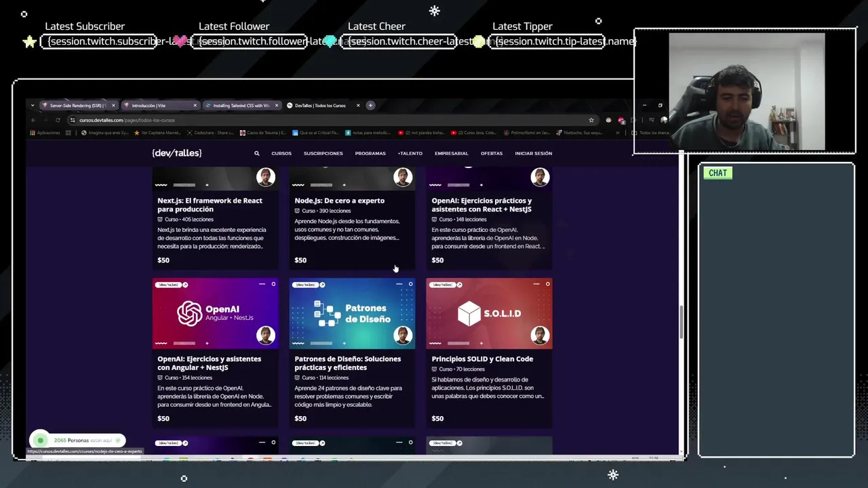Open the not pianika YouTube bookmark
The image size is (868, 488).
(x=422, y=133)
